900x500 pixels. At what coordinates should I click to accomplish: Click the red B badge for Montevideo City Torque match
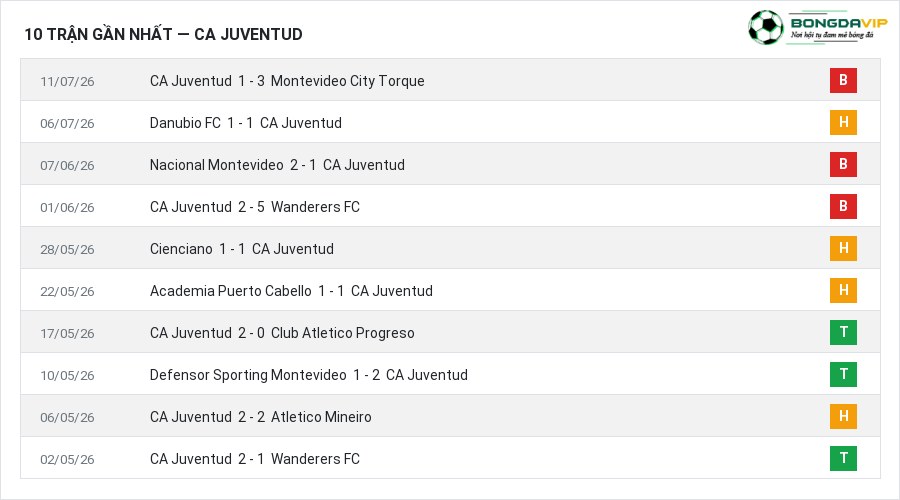click(x=843, y=80)
